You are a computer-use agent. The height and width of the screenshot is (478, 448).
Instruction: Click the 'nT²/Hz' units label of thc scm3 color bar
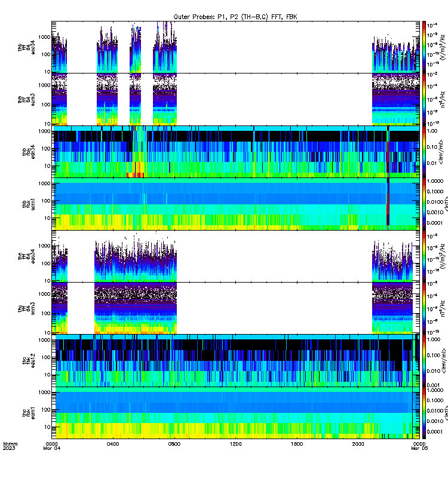coord(444,308)
